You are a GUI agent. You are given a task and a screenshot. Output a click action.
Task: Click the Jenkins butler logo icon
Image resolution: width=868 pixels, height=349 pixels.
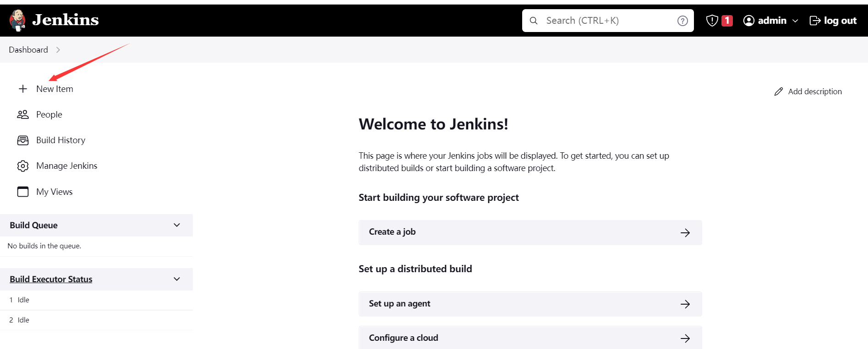(x=17, y=20)
